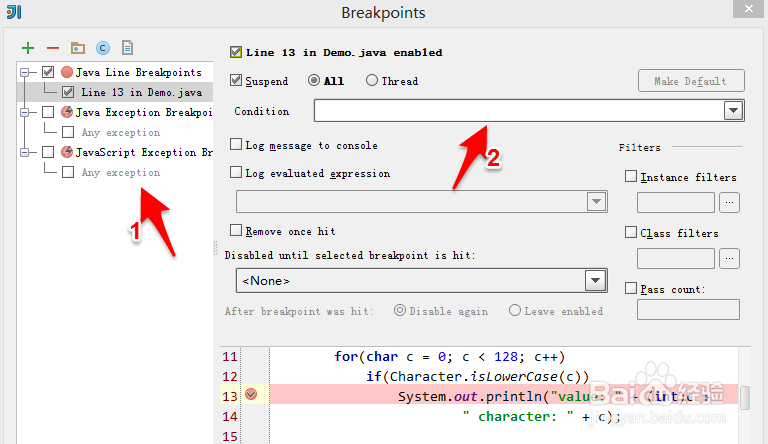The image size is (768, 444).
Task: Click the red minus remove breakpoint icon
Action: click(53, 48)
